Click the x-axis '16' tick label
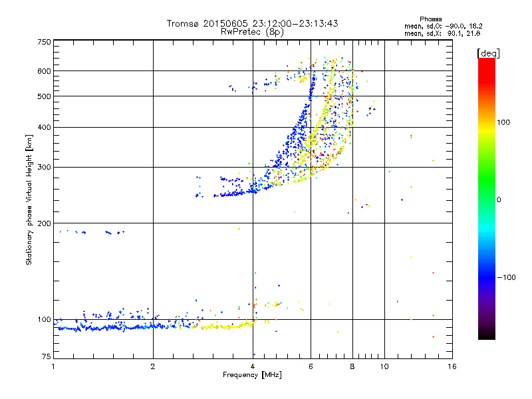The width and height of the screenshot is (532, 399). click(x=452, y=366)
